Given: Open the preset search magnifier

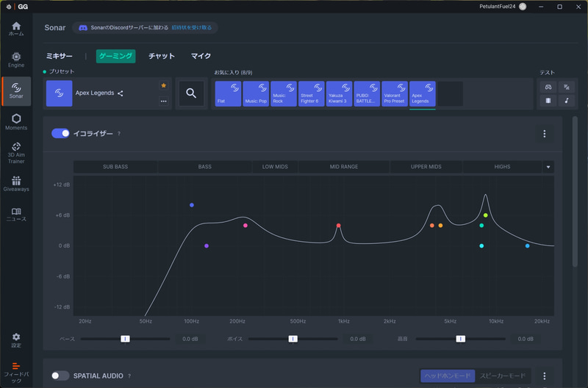Looking at the screenshot, I should [191, 93].
